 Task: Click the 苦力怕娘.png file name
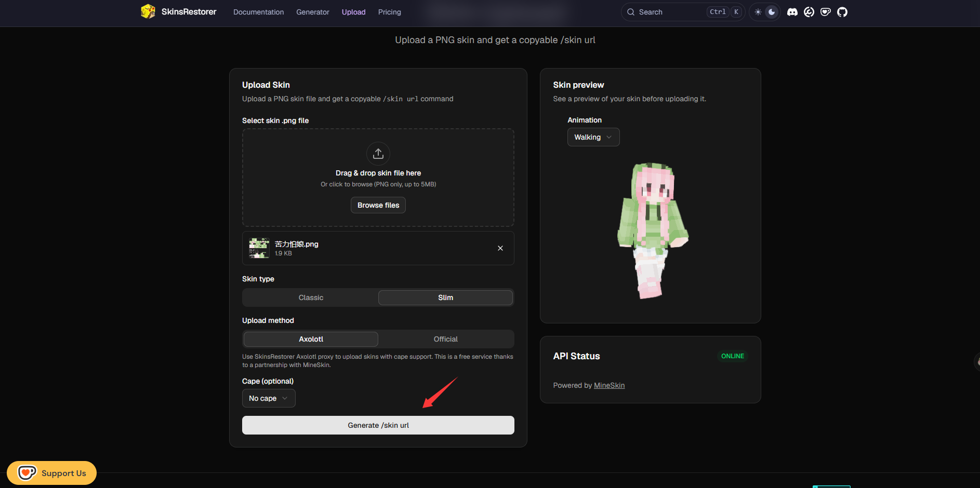tap(296, 244)
